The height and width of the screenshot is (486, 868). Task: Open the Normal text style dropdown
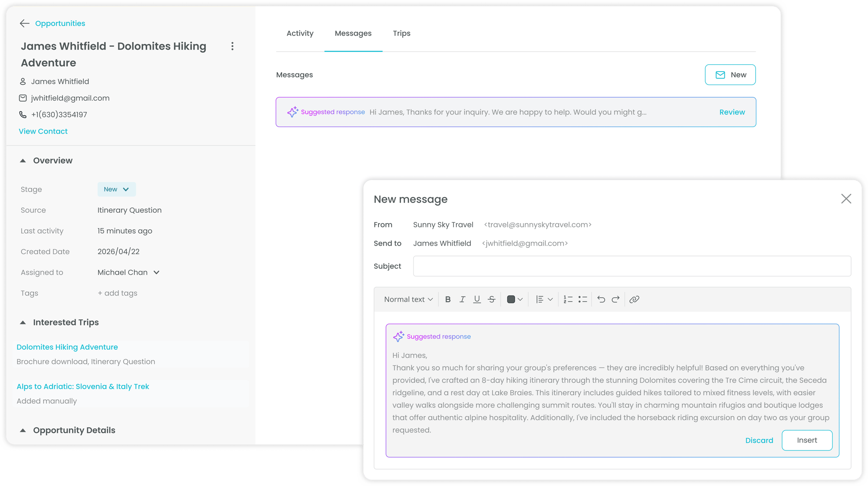[408, 299]
